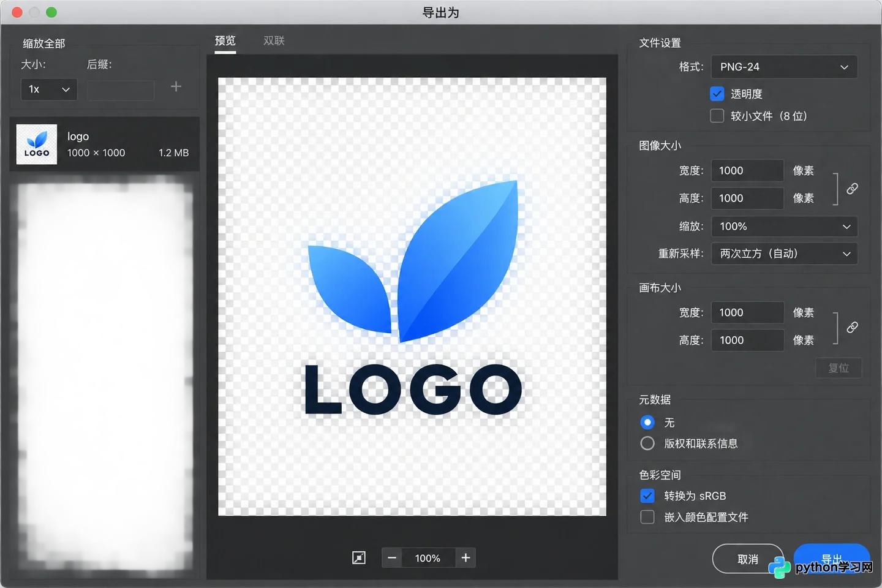Click the 1.2 MB file size text
882x588 pixels.
tap(173, 153)
